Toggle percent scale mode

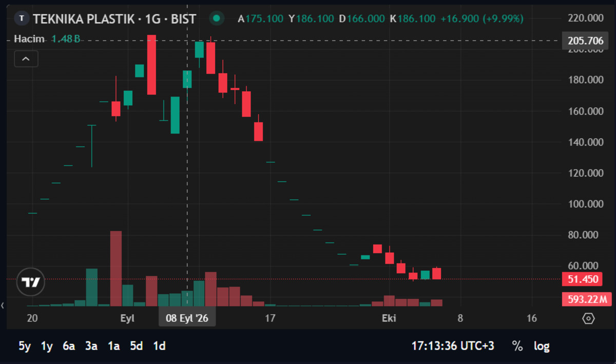(517, 346)
